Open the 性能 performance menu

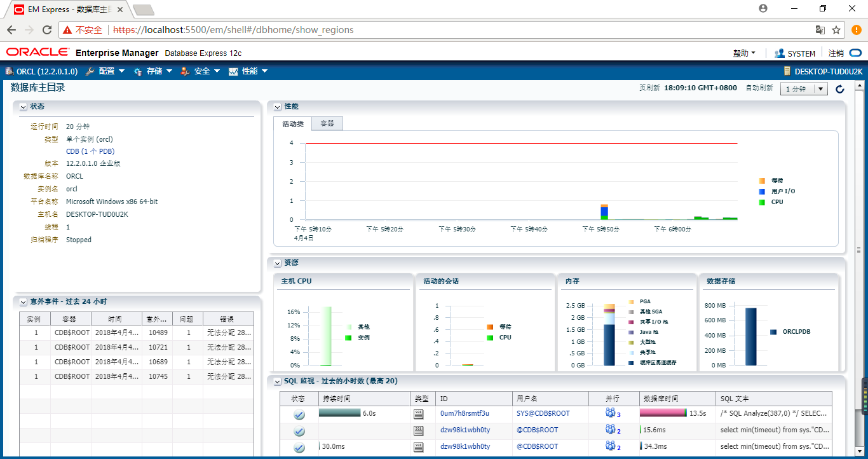pos(248,71)
